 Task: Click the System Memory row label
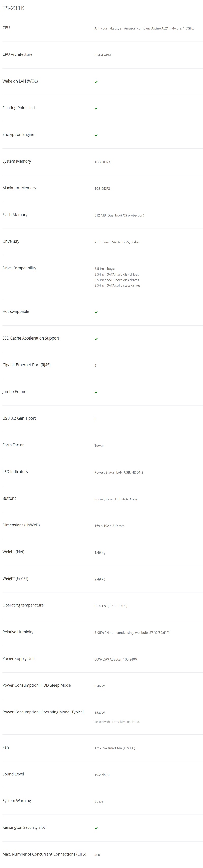[16, 161]
